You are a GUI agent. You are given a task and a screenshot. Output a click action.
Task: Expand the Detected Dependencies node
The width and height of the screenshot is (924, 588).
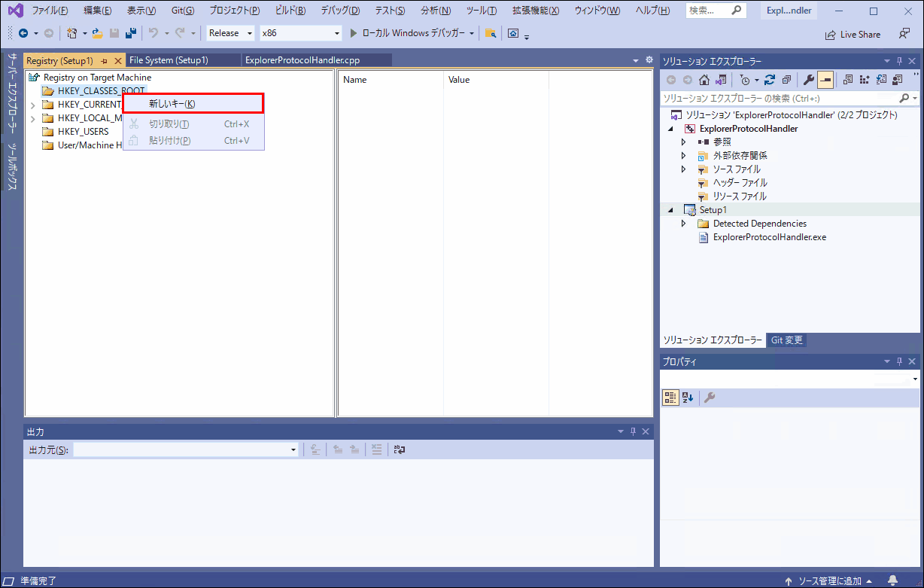pyautogui.click(x=683, y=224)
